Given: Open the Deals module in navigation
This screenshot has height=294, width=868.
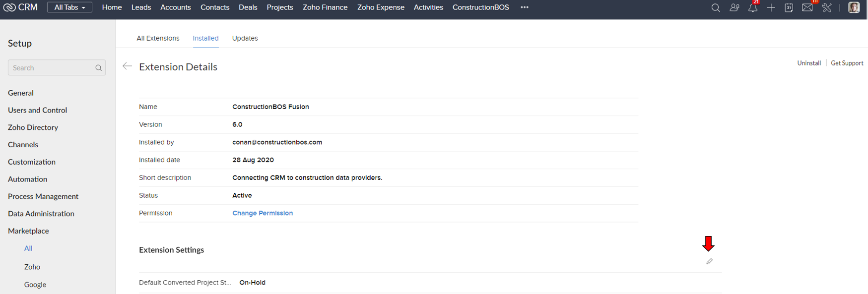Looking at the screenshot, I should (x=248, y=7).
